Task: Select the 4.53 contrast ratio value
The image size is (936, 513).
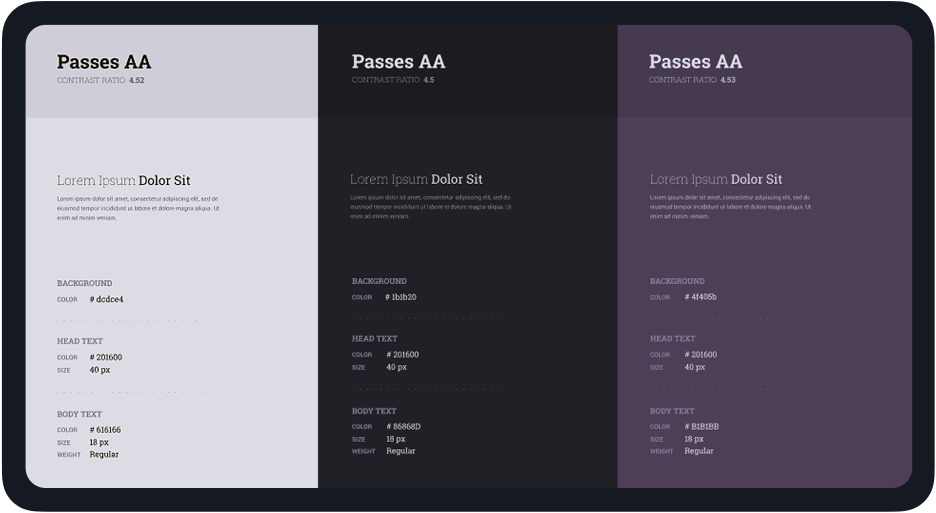Action: [728, 80]
